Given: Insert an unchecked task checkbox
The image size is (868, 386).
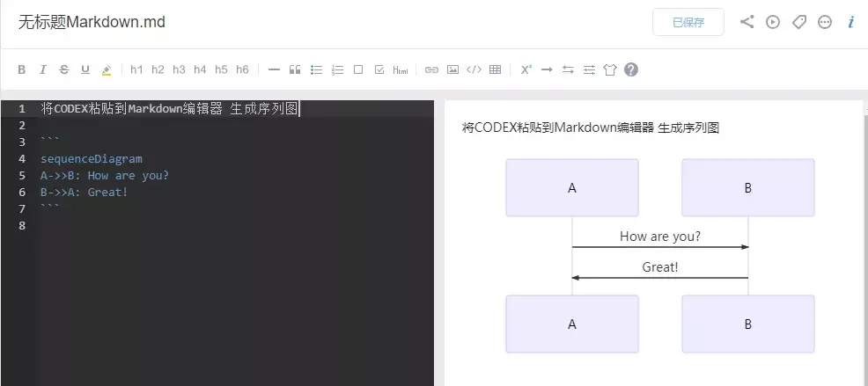Looking at the screenshot, I should (358, 69).
